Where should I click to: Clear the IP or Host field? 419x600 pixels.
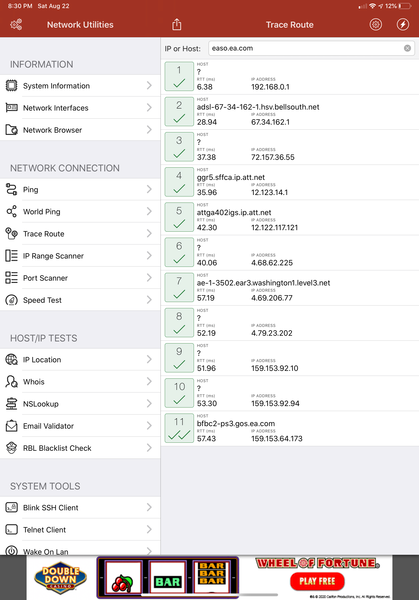[407, 48]
